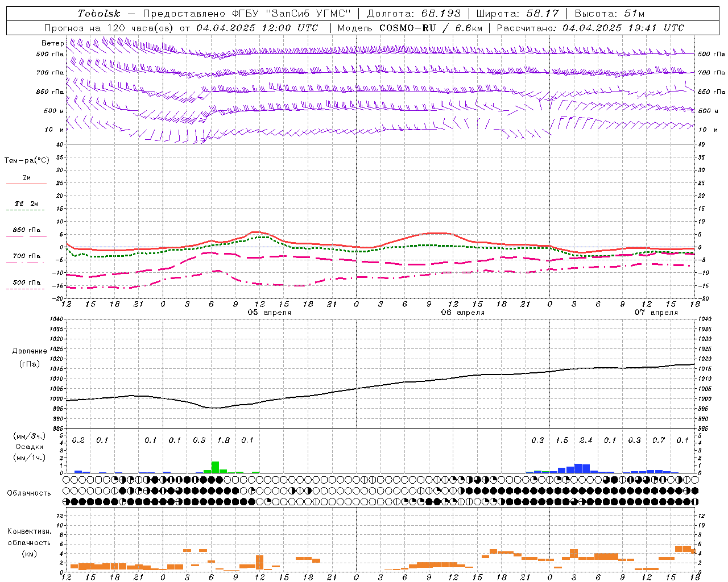Image resolution: width=728 pixels, height=582 pixels.
Task: Click the 1.8 precipitation amount value
Action: [224, 440]
